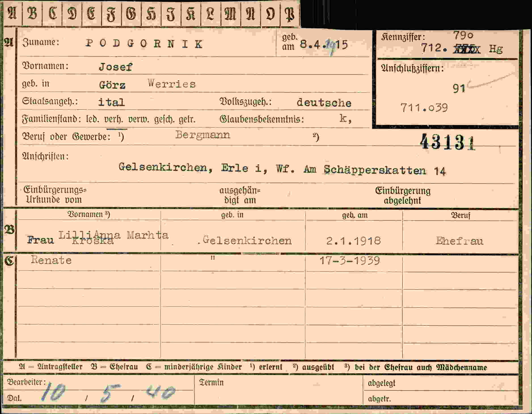532x414 pixels.
Task: Click the 'Vornamen:' label in section A
Action: point(45,66)
